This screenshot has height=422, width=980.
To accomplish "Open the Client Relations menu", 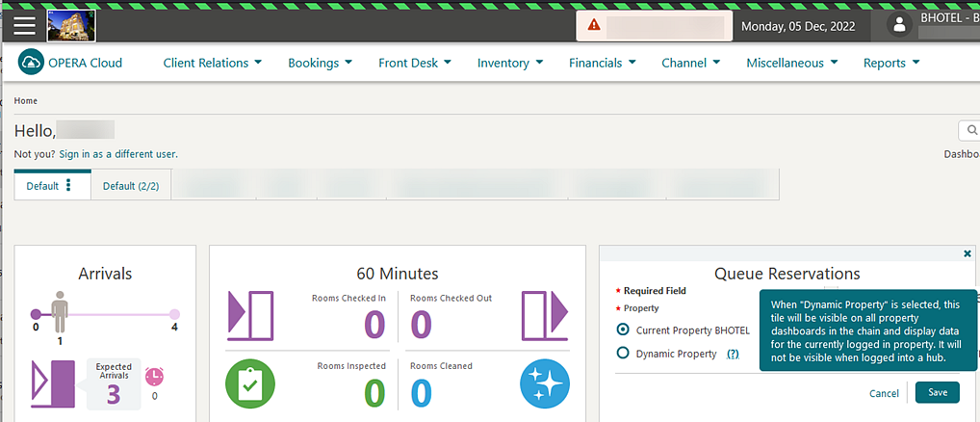I will point(213,63).
